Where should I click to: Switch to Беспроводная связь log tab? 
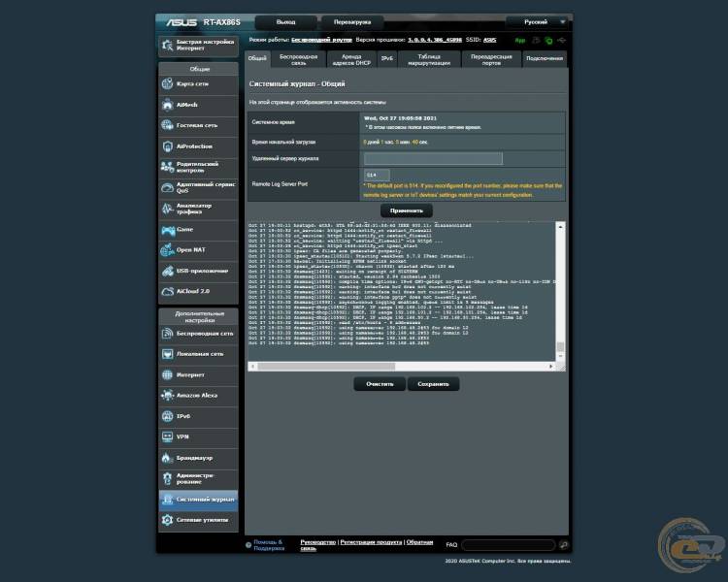[298, 59]
